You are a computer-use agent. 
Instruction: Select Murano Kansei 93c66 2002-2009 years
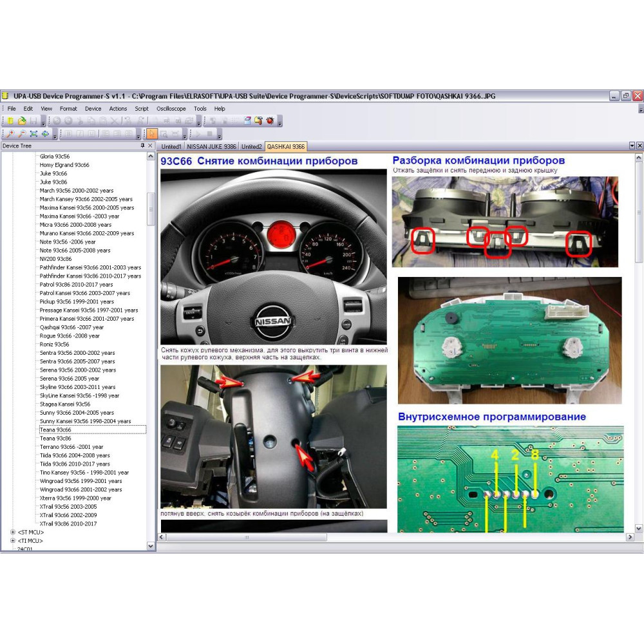(87, 233)
